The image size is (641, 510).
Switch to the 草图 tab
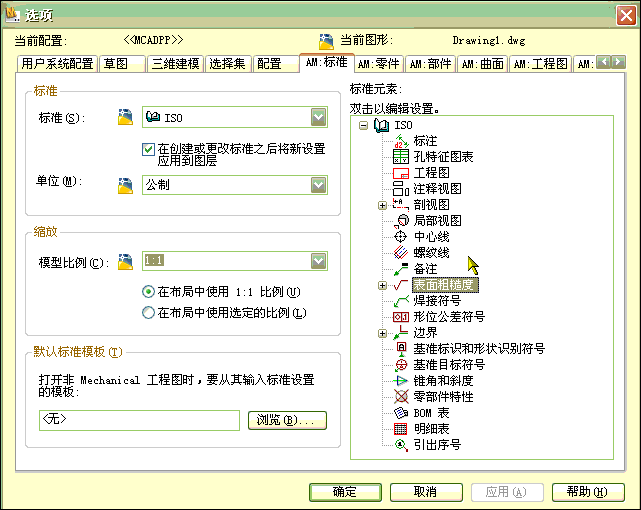point(122,64)
